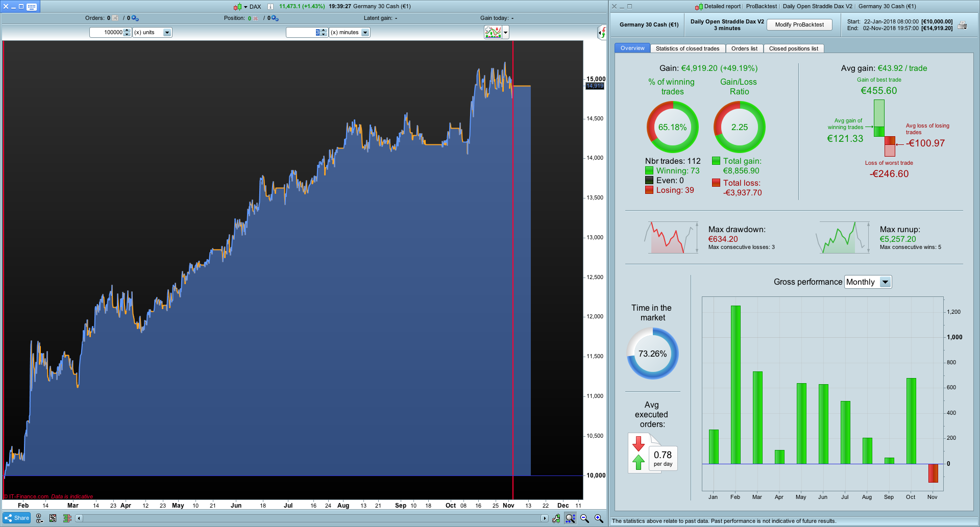This screenshot has height=527, width=980.
Task: Click the Total loss -€3,937.70 value
Action: pyautogui.click(x=742, y=193)
